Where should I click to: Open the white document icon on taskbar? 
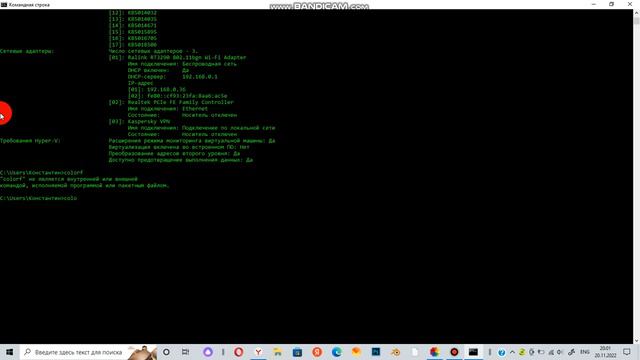click(x=415, y=352)
